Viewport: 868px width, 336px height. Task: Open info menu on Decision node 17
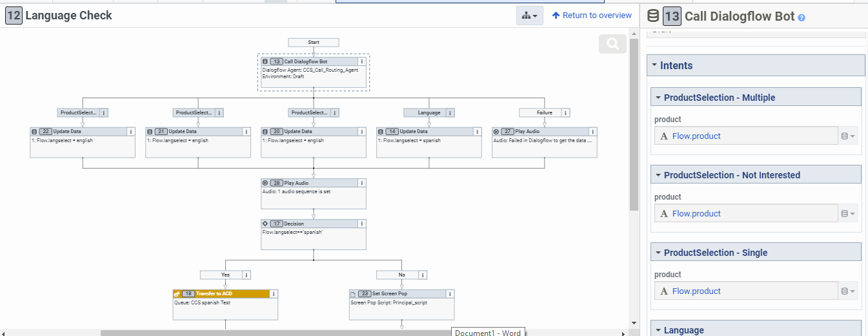pyautogui.click(x=361, y=224)
